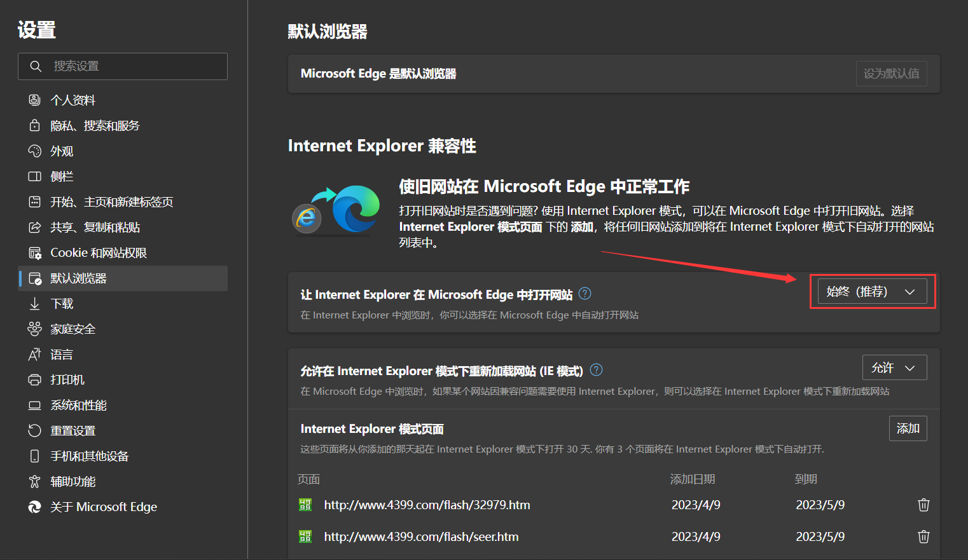Click the icon for 开始、主页和新建标签页
This screenshot has width=968, height=560.
35,201
